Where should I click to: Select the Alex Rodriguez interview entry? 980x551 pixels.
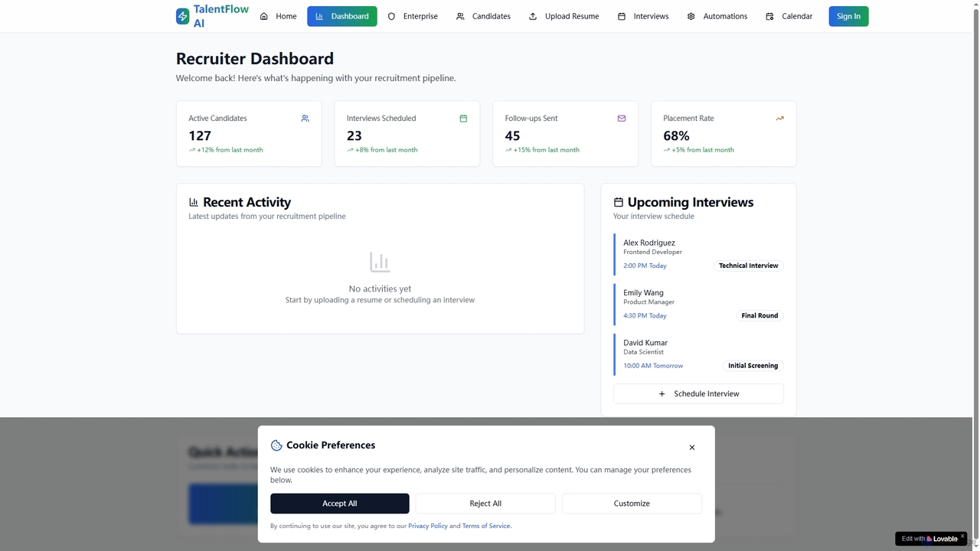[x=699, y=254]
